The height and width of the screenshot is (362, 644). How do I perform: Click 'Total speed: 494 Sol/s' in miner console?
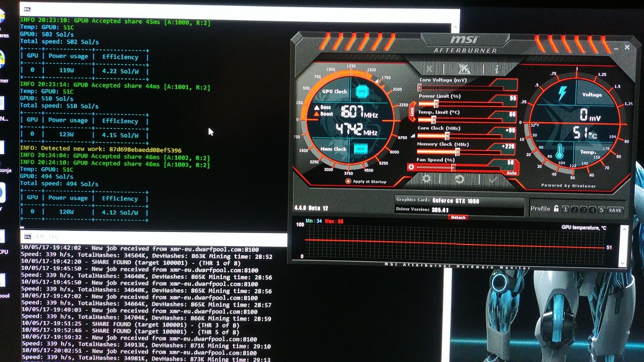[x=59, y=184]
